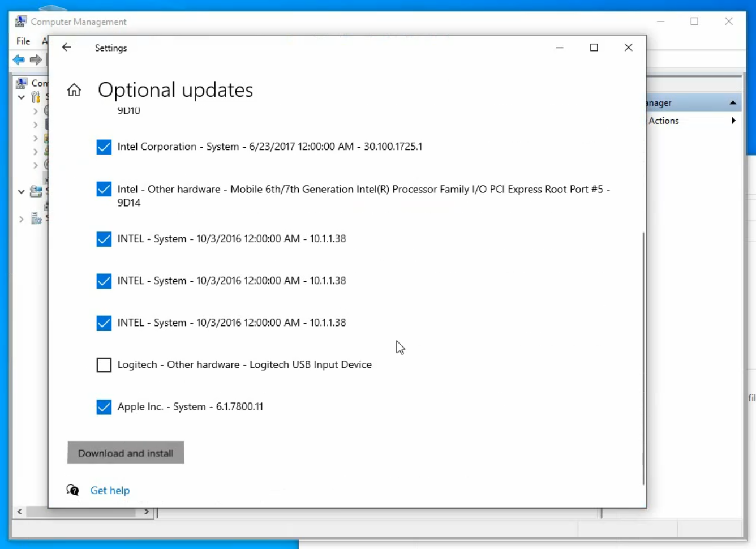Collapse the System Tools branch chevron

click(21, 97)
